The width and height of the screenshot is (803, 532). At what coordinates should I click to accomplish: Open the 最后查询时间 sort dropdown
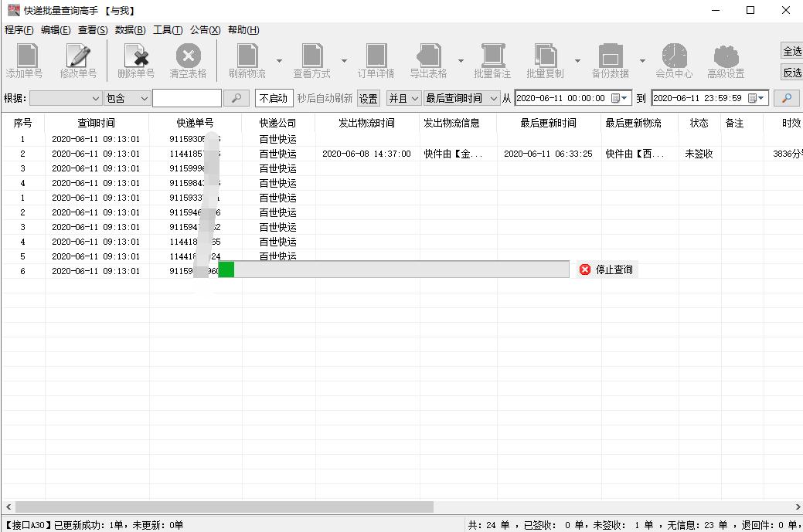click(x=459, y=98)
